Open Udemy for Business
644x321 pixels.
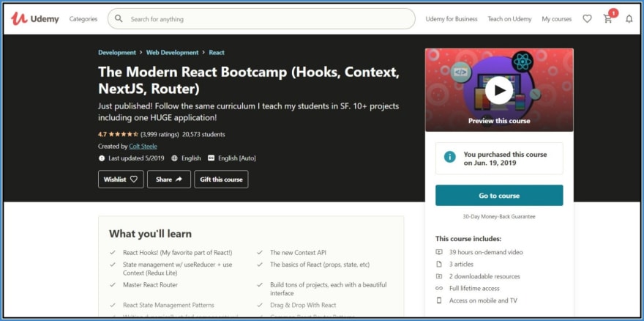[452, 19]
